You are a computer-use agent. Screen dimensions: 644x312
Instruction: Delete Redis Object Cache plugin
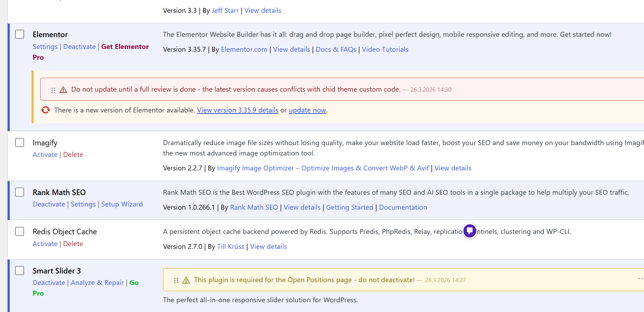pos(73,244)
